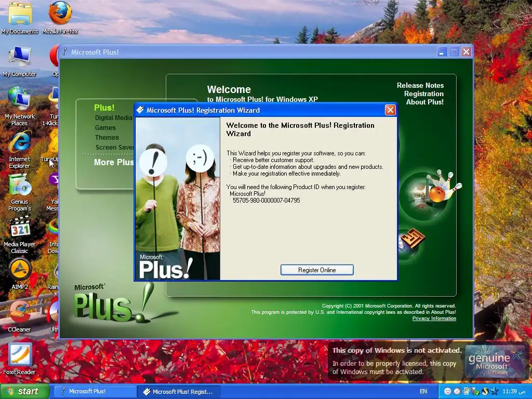Click the Microsoft Plus! window title icon
Screen dimensions: 532x399
[65, 52]
